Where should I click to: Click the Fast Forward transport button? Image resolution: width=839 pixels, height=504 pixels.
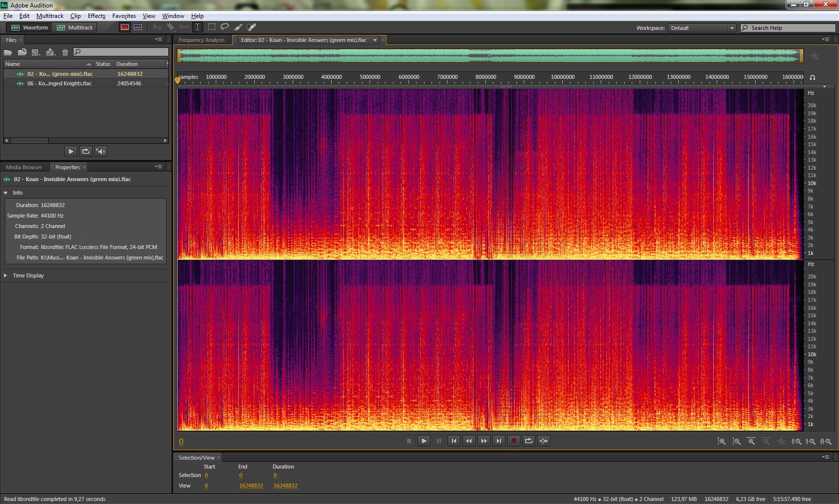pos(484,441)
